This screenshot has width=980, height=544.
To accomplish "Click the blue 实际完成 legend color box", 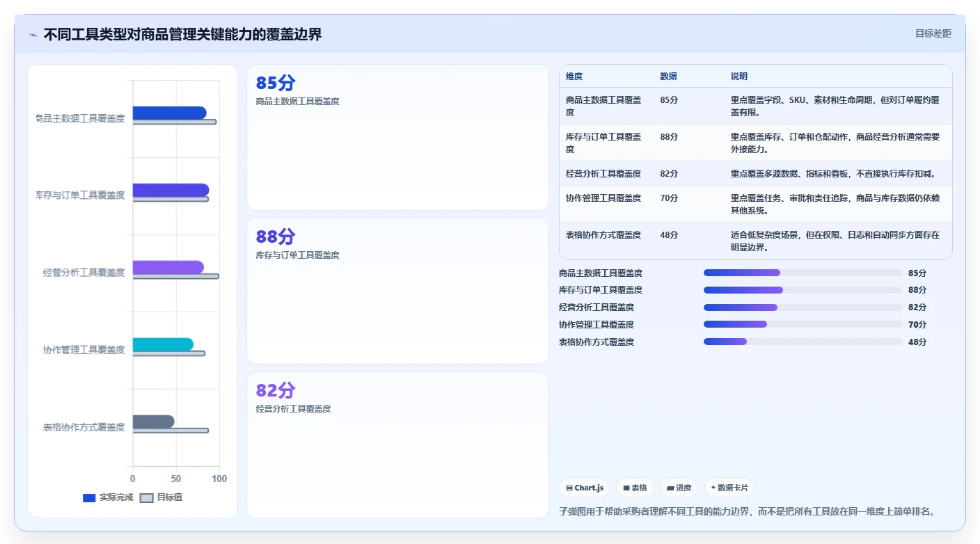I will coord(89,498).
